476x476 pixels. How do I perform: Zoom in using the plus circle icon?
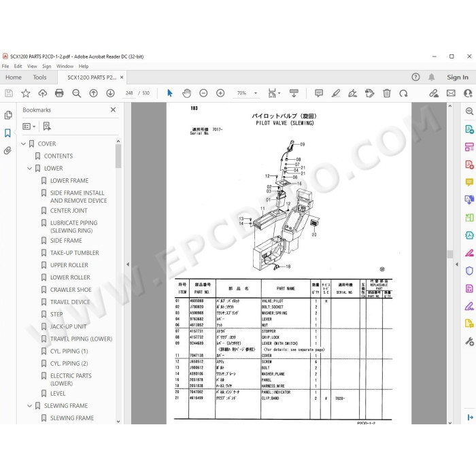pos(220,93)
